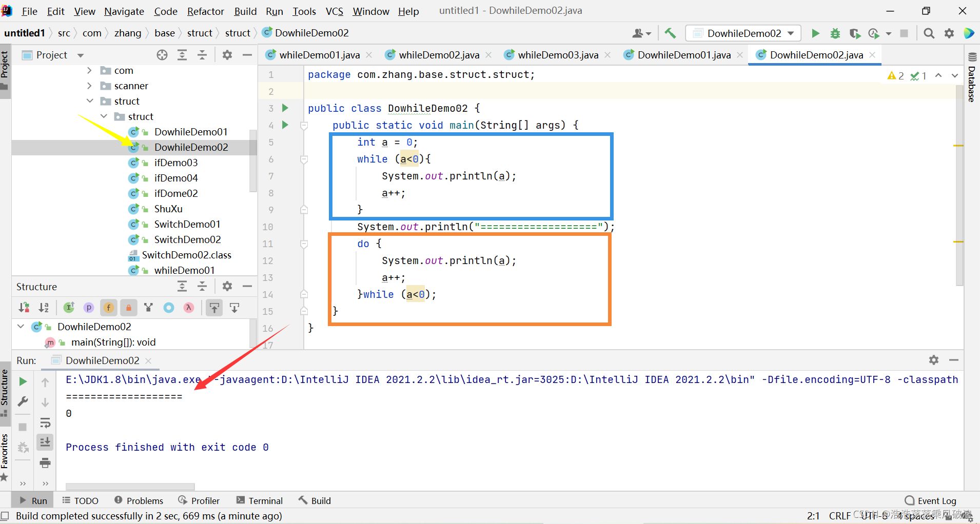980x524 pixels.
Task: Click the Project tree vertical scrollbar
Action: click(x=252, y=160)
